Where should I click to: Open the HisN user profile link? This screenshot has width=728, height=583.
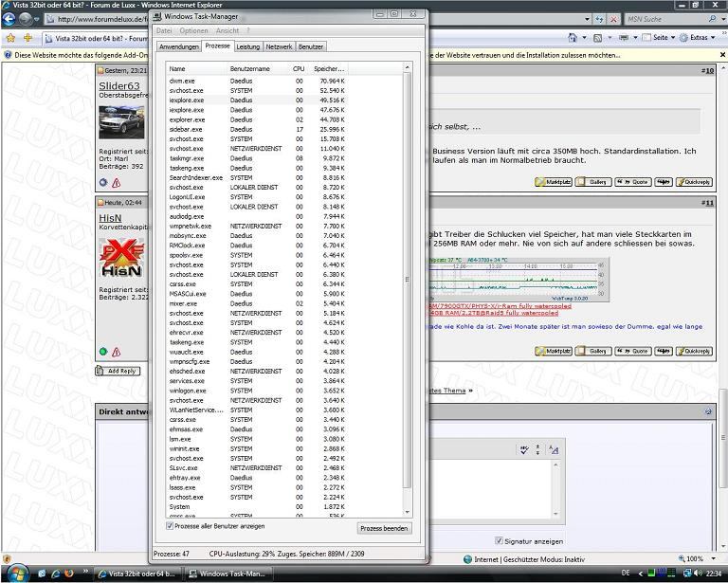pyautogui.click(x=110, y=218)
